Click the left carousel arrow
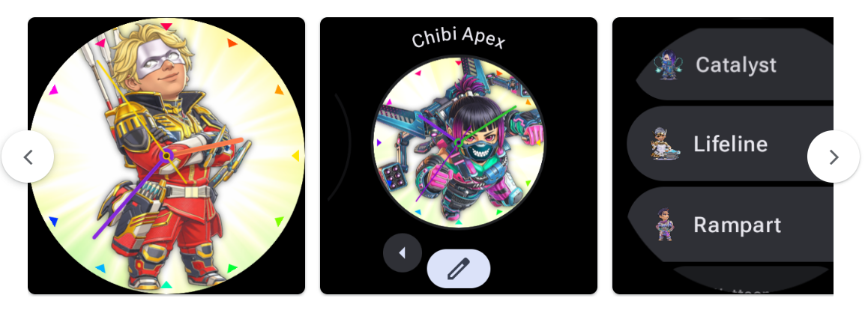 (28, 157)
